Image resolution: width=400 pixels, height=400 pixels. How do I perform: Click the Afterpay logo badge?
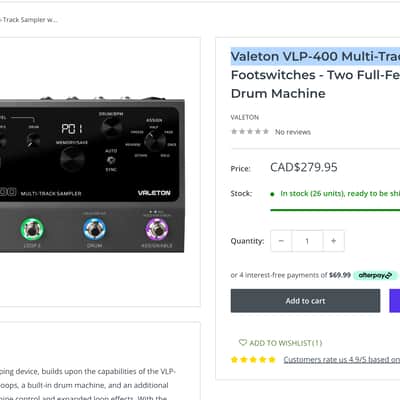click(x=375, y=275)
